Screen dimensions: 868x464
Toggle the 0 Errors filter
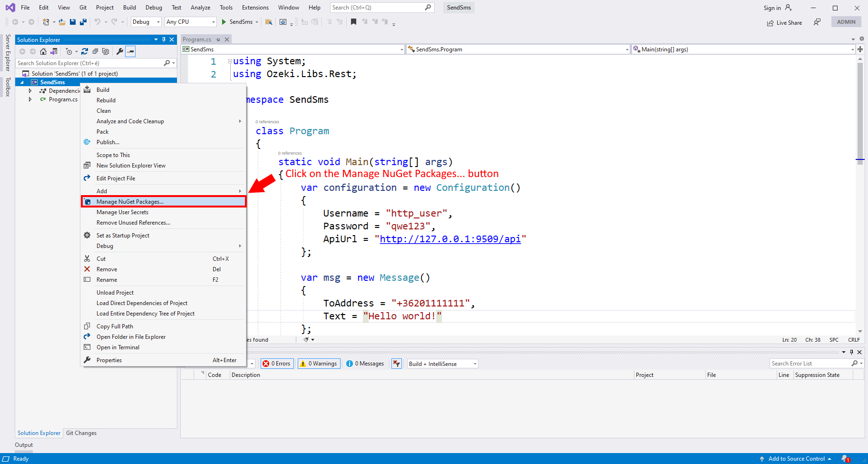(x=277, y=364)
